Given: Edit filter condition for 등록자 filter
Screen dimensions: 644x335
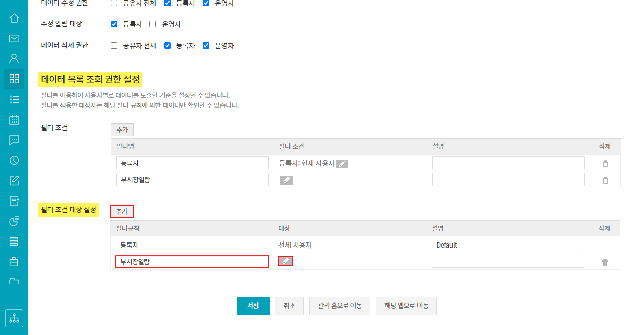Looking at the screenshot, I should coord(342,164).
